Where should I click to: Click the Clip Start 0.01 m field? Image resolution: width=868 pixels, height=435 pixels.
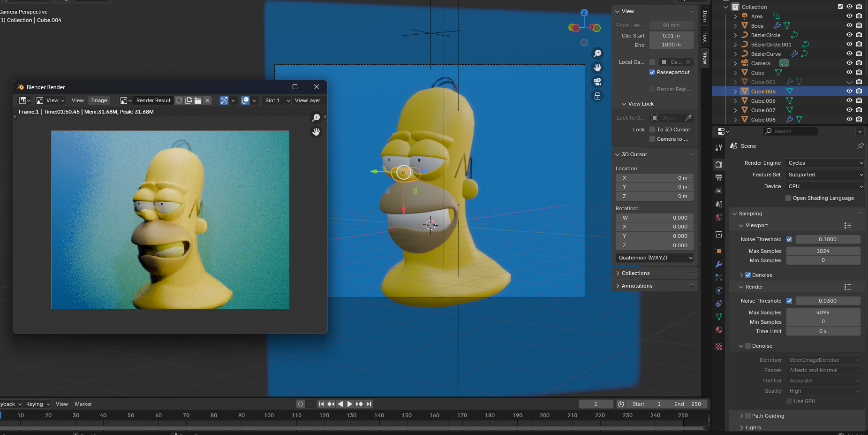[x=671, y=36]
